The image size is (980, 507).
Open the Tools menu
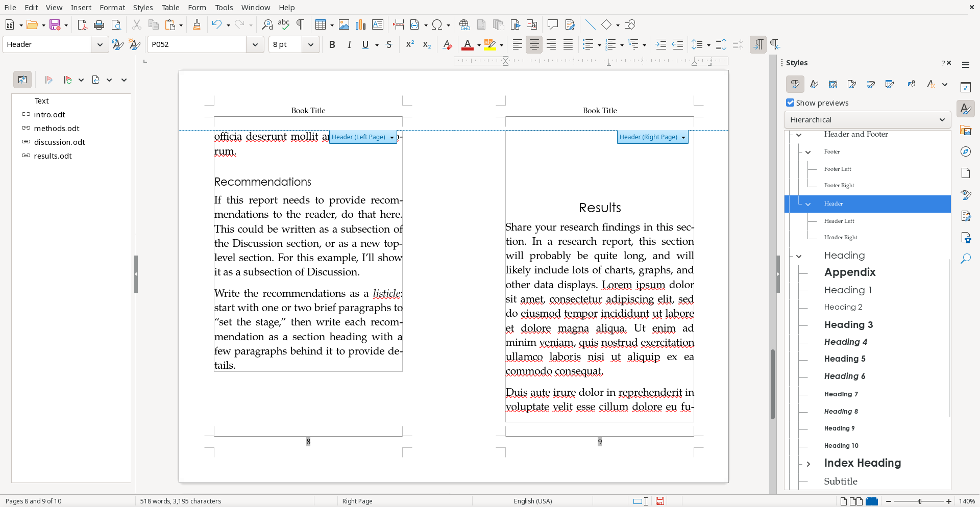224,7
